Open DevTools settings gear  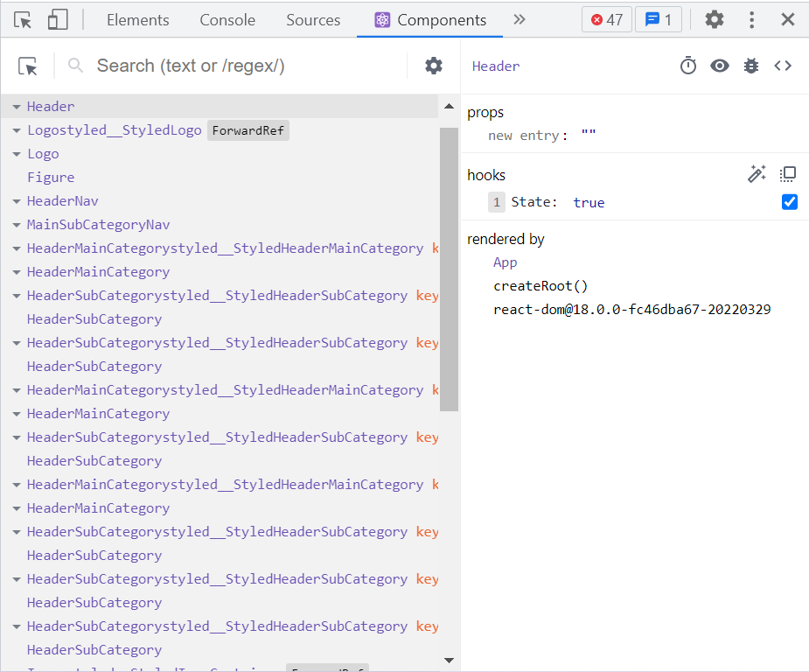[x=714, y=20]
